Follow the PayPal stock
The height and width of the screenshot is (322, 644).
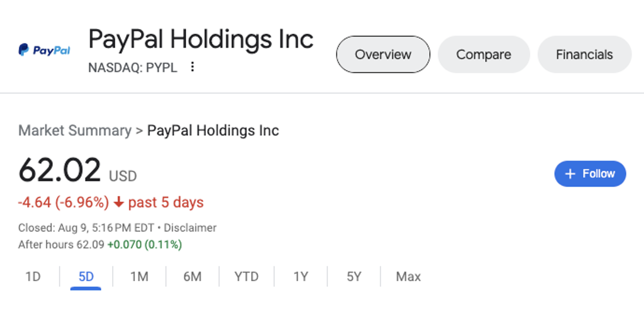(x=590, y=174)
